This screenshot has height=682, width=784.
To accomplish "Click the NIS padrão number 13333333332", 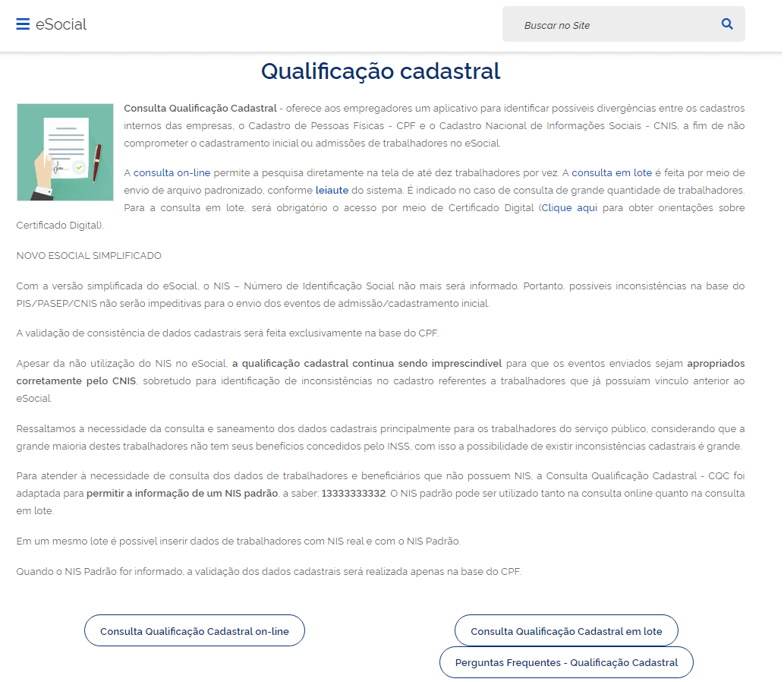I will pyautogui.click(x=354, y=494).
